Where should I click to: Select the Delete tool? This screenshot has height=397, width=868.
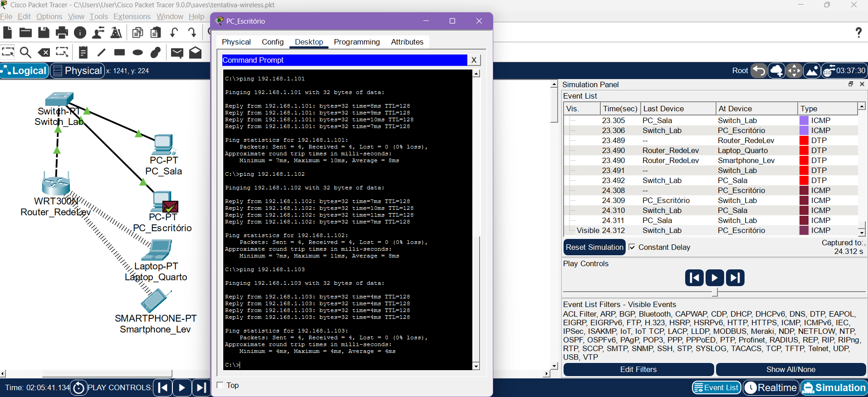(44, 53)
